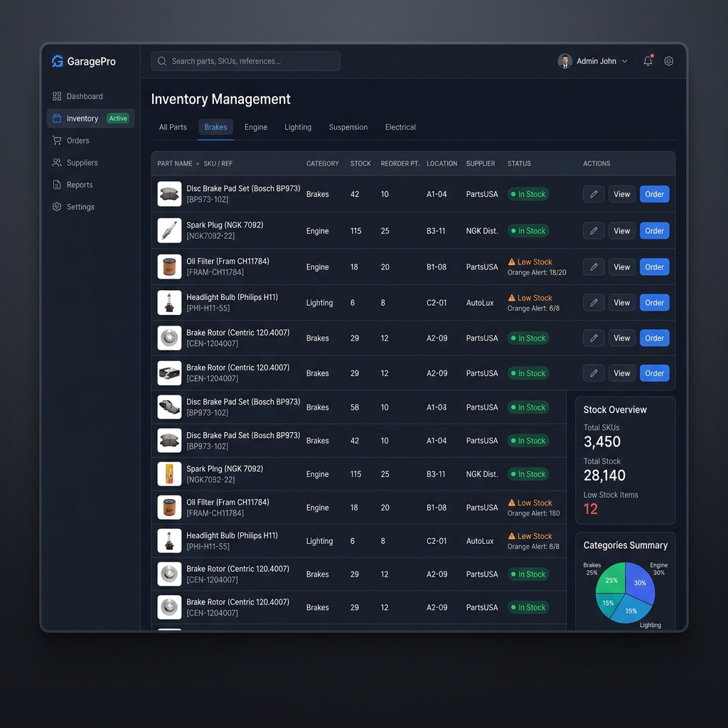Click the GaragePro logo icon
Viewport: 728px width, 728px height.
pyautogui.click(x=57, y=61)
